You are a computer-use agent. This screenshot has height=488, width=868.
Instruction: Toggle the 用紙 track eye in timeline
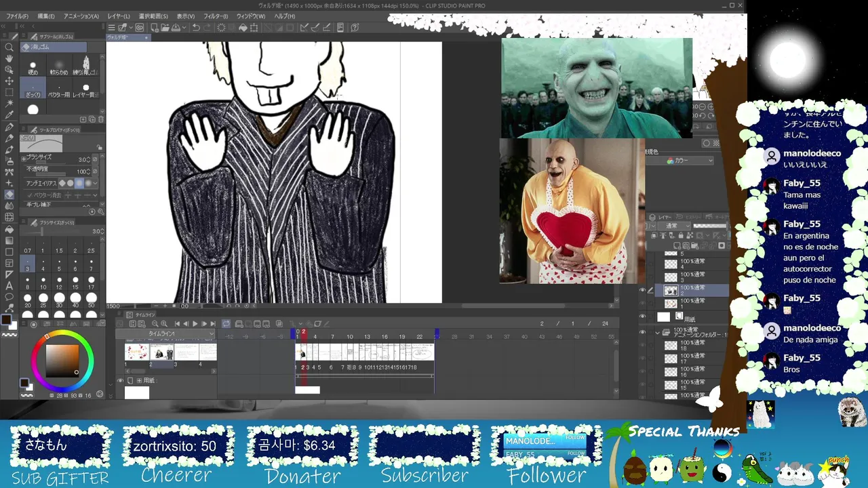pyautogui.click(x=121, y=381)
